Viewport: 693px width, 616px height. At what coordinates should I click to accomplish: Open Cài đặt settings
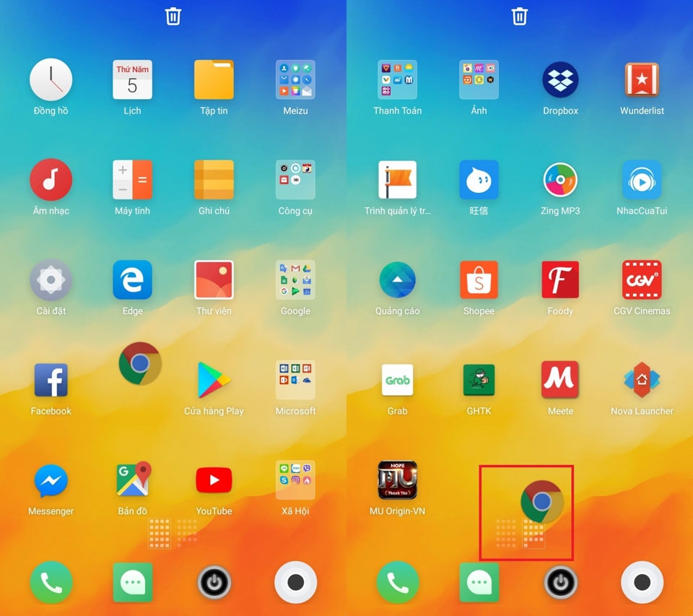(x=51, y=280)
